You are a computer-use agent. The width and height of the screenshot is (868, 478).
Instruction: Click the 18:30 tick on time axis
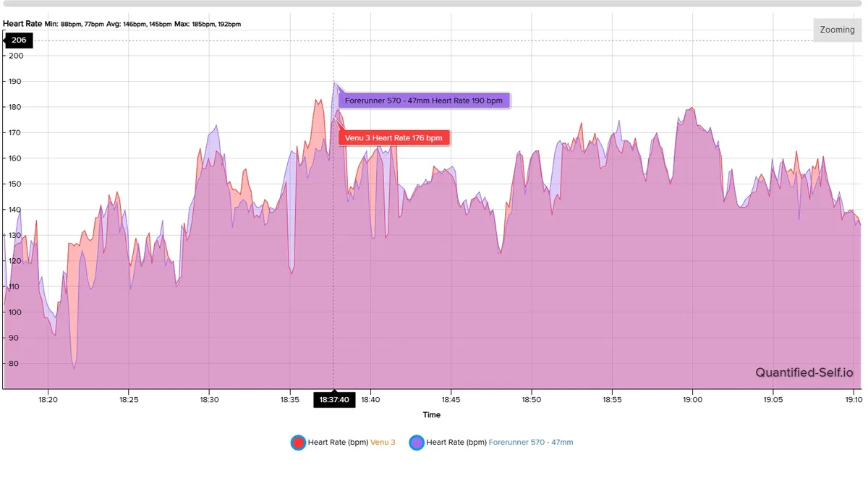click(x=209, y=399)
